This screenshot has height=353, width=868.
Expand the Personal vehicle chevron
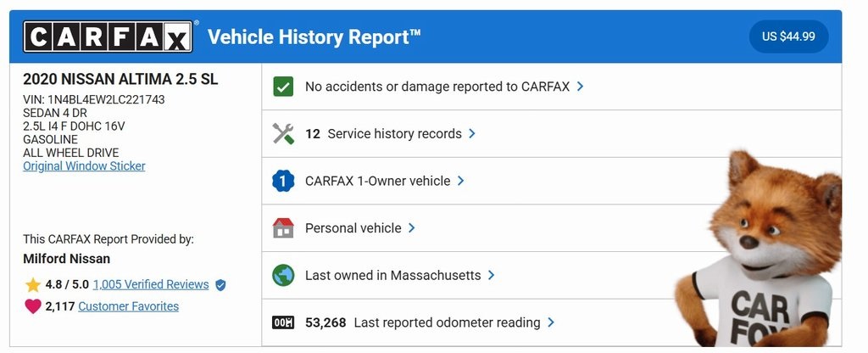(x=412, y=228)
